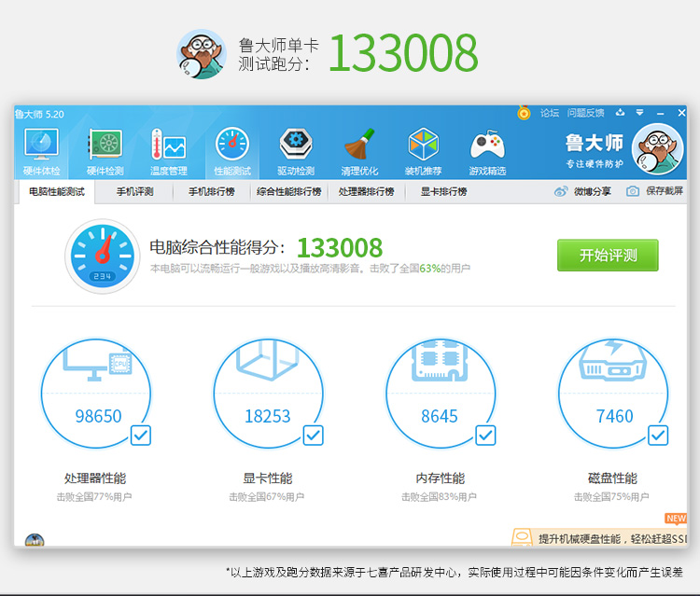Viewport: 700px width, 596px height.
Task: Switch to 手机评测 tab
Action: pyautogui.click(x=134, y=192)
